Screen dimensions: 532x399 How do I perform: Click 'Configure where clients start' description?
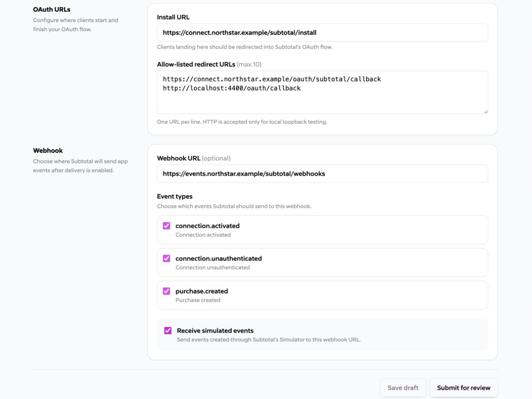pyautogui.click(x=76, y=25)
